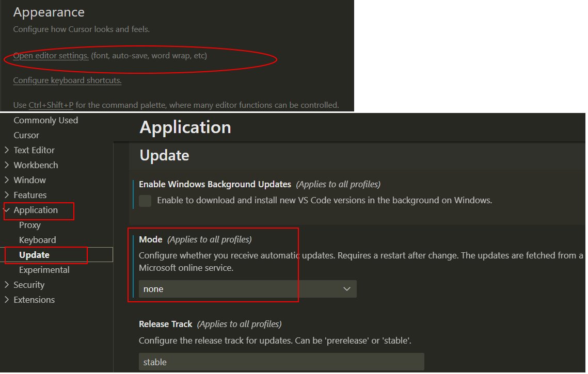The width and height of the screenshot is (588, 374).
Task: Select Cursor settings category
Action: pyautogui.click(x=26, y=135)
